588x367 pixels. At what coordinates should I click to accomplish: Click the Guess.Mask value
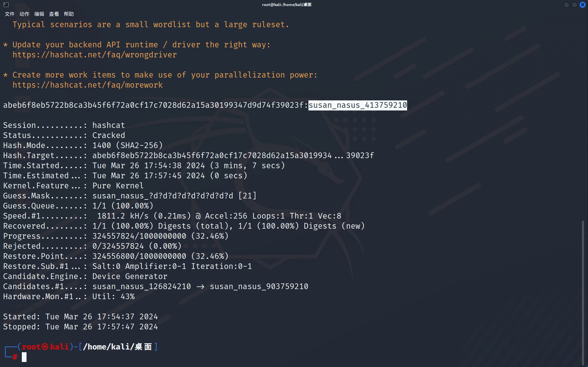tap(175, 196)
